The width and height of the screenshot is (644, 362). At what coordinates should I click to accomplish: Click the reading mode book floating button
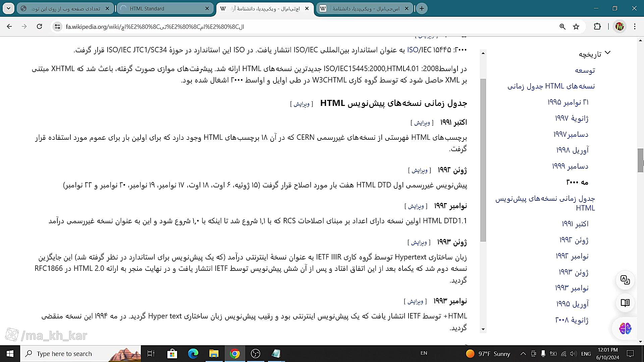[625, 303]
